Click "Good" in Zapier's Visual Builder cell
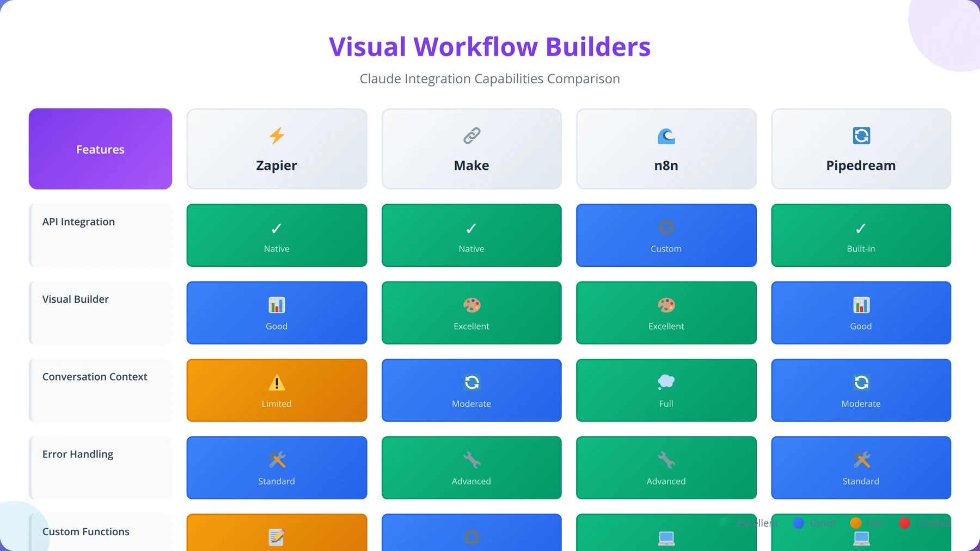980x551 pixels. (x=277, y=326)
